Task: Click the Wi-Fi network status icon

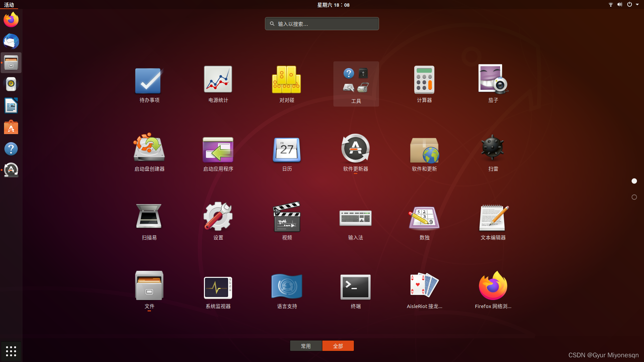Action: click(x=611, y=5)
